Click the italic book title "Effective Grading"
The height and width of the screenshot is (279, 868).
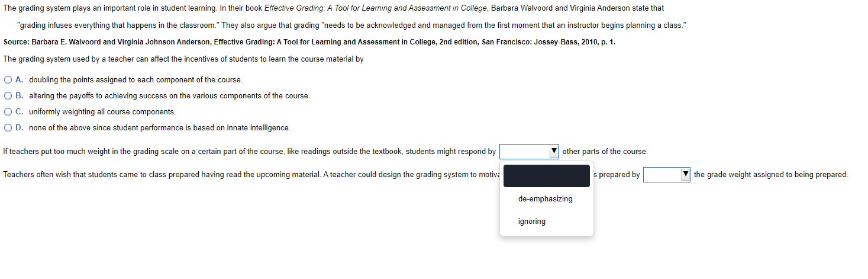tap(376, 8)
